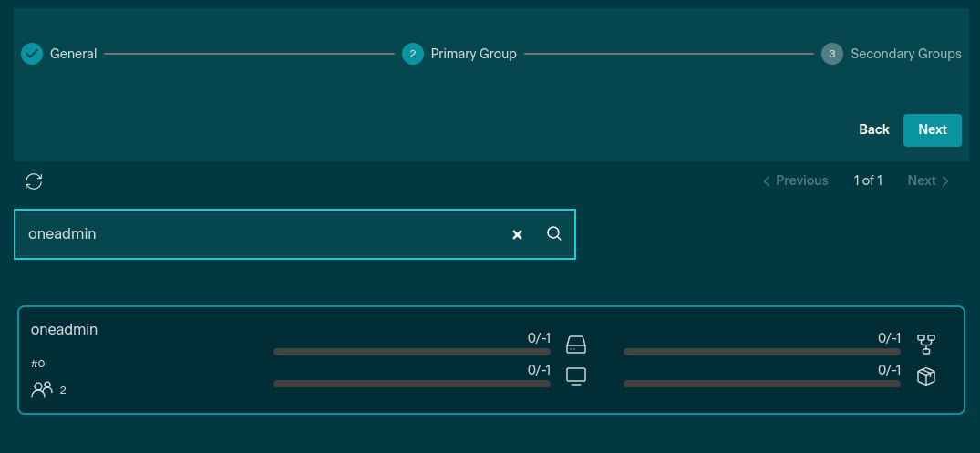Click the magnifying glass search icon
The width and height of the screenshot is (980, 453).
554,233
